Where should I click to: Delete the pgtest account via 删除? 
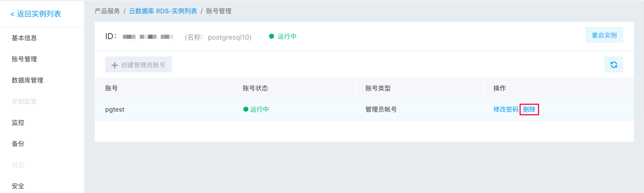tap(529, 109)
